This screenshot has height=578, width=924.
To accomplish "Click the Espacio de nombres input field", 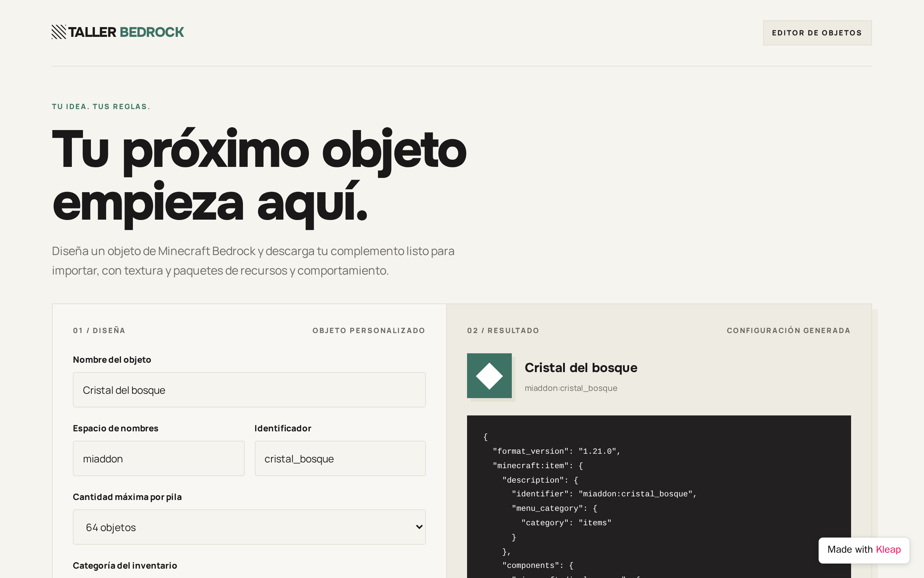I will (x=158, y=458).
